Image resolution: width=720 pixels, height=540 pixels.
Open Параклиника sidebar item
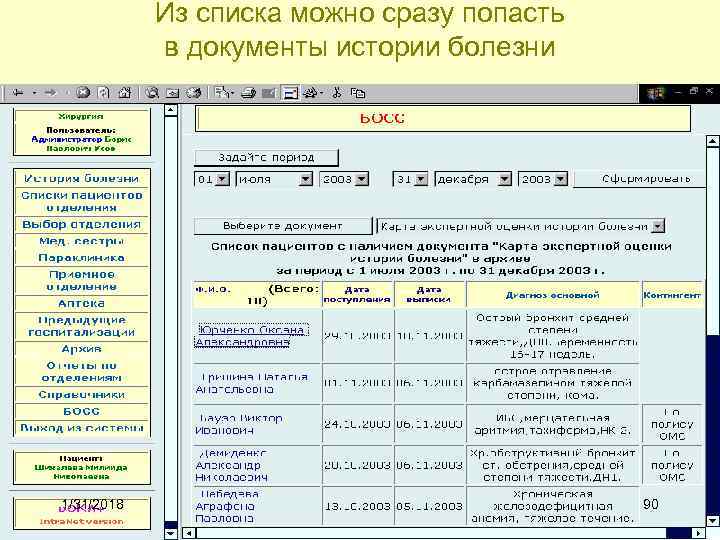81,258
